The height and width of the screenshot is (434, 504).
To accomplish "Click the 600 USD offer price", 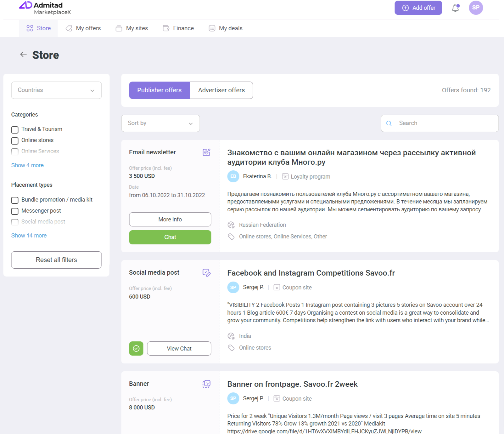I will [140, 297].
